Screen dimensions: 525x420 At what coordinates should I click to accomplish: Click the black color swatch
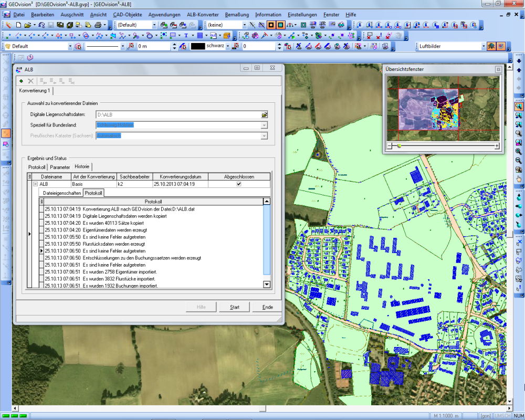[197, 46]
